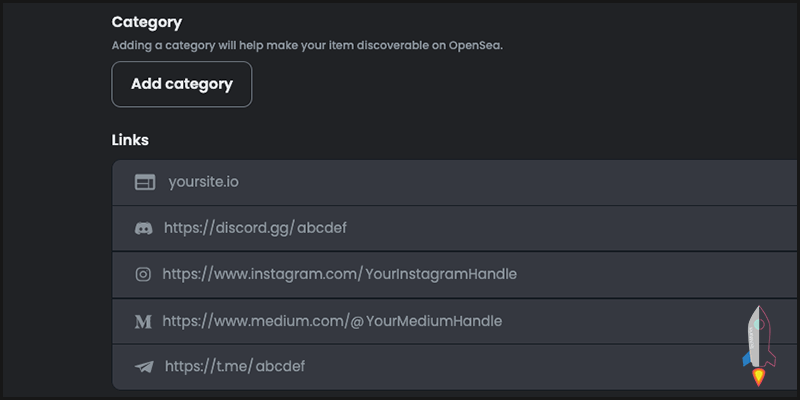
Task: Click the website icon beside yoursite.io
Action: (145, 182)
